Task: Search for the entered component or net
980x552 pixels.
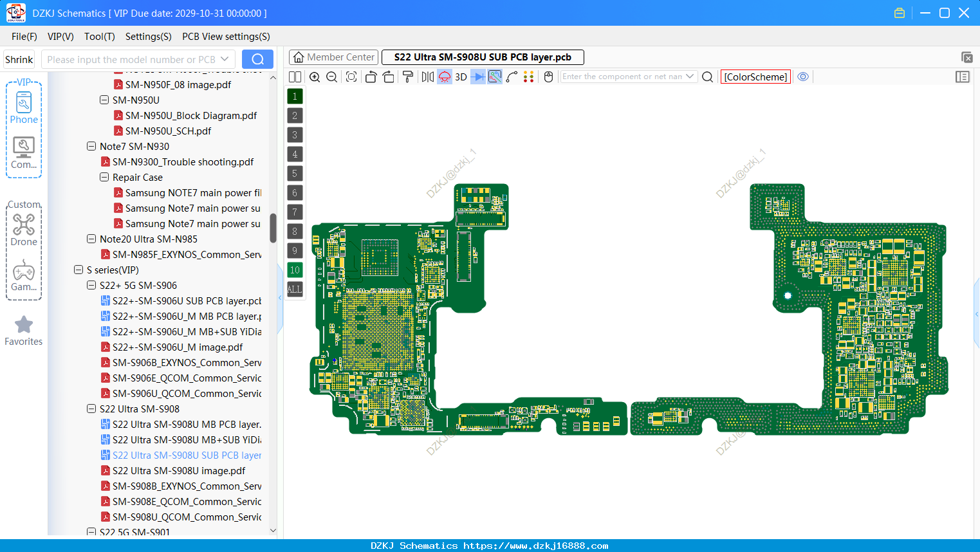Action: coord(707,77)
